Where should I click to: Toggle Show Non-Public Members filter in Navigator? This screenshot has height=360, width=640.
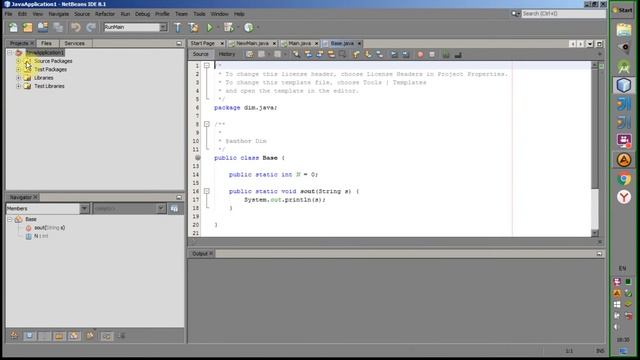(x=59, y=336)
